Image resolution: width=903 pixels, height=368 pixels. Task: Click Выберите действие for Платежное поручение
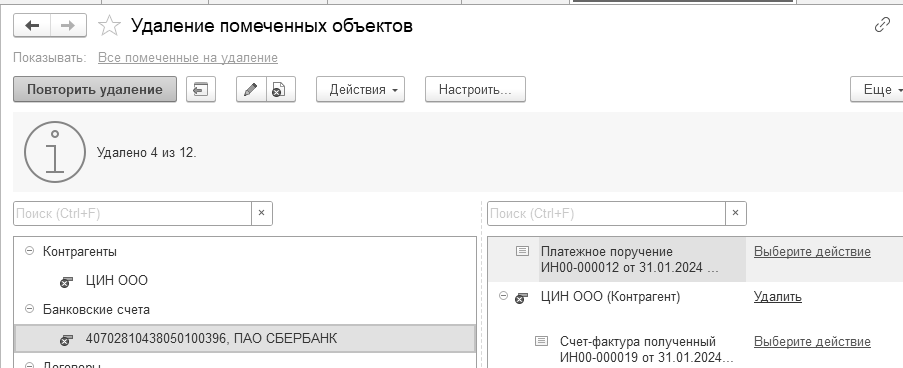(812, 252)
